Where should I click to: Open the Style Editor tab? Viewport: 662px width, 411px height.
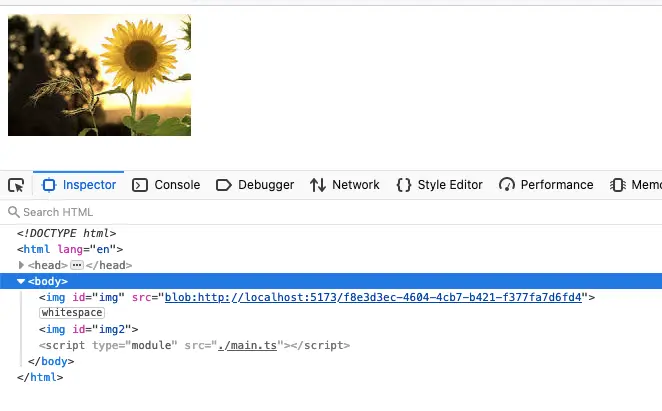[440, 185]
